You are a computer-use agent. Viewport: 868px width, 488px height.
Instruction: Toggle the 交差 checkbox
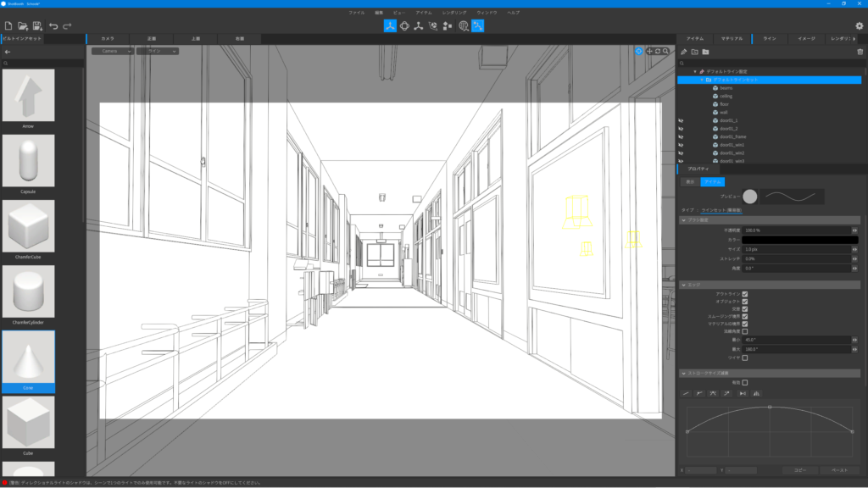coord(745,308)
